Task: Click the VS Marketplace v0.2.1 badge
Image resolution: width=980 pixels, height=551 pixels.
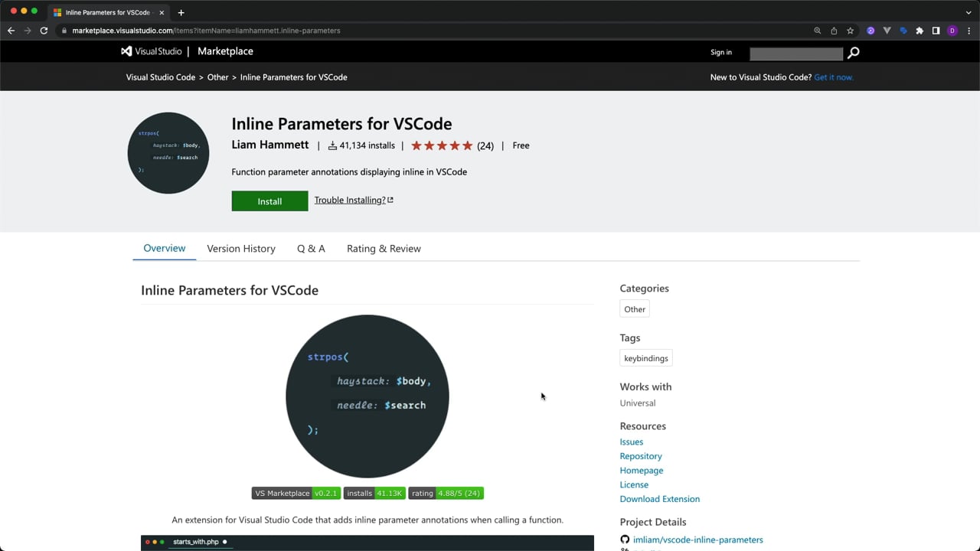Action: click(x=296, y=493)
